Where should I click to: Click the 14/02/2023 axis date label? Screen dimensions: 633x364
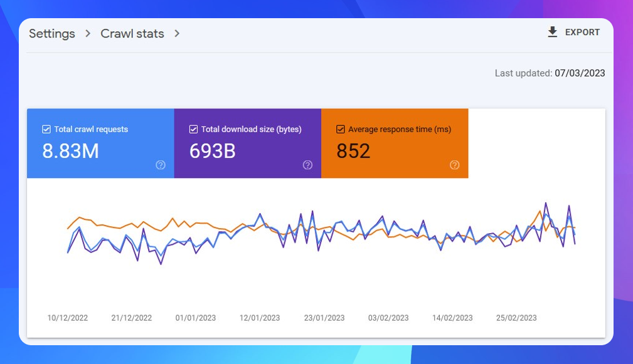click(x=452, y=318)
